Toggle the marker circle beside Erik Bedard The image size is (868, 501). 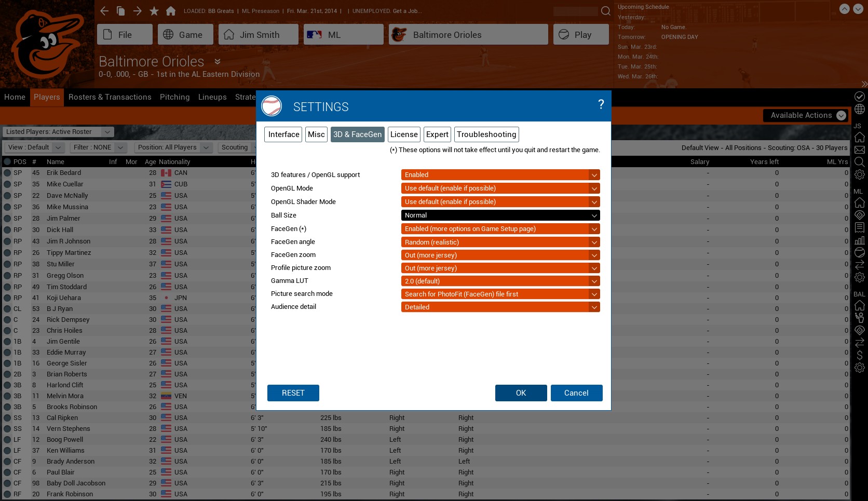point(7,173)
